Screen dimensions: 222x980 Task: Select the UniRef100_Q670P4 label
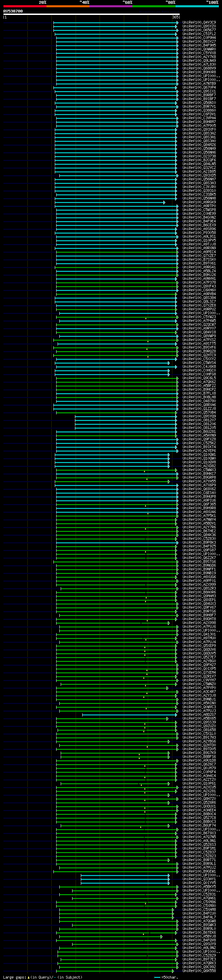(199, 88)
